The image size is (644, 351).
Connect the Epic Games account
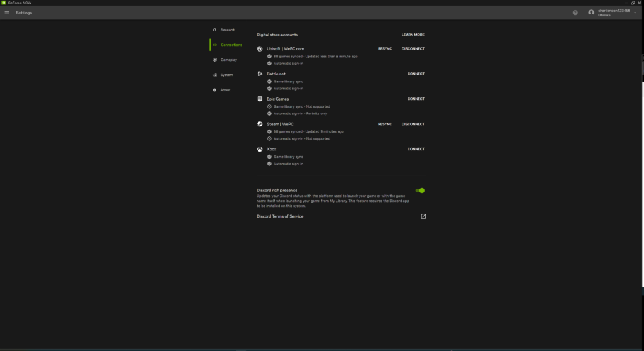click(416, 99)
